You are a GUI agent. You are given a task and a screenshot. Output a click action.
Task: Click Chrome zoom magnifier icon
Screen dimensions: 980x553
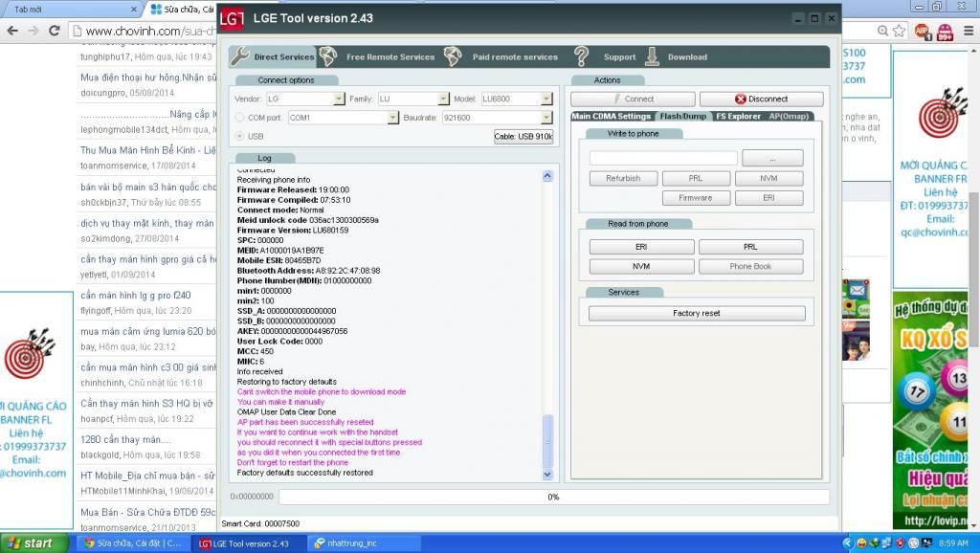pos(883,31)
